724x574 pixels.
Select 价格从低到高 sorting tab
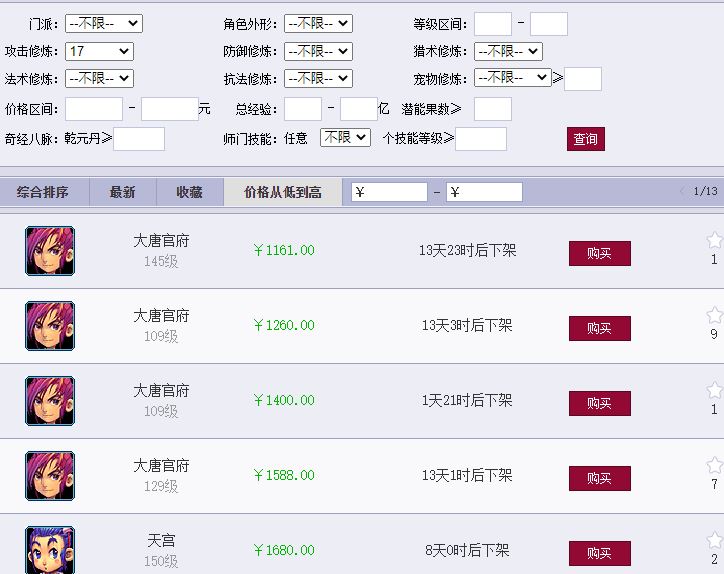(x=283, y=192)
